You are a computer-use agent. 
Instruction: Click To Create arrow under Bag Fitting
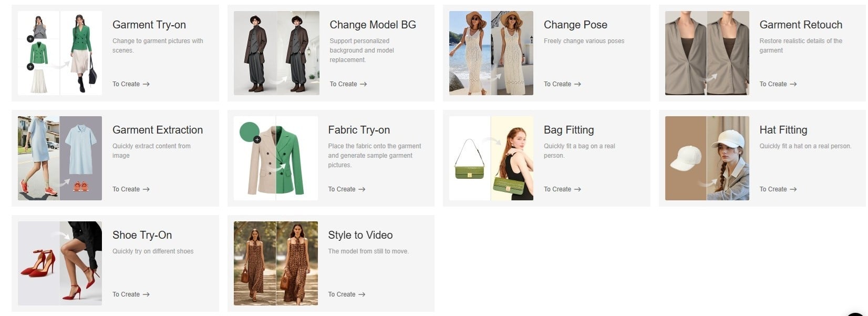577,189
